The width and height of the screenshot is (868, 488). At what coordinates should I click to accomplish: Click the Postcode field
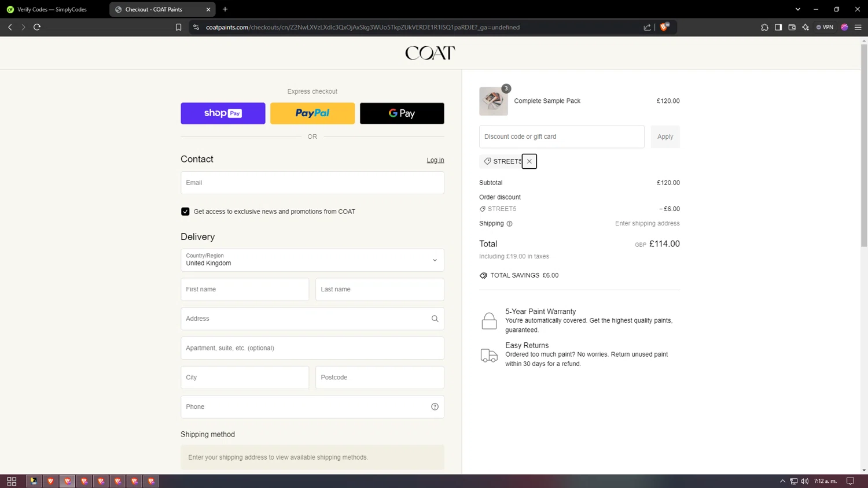[x=380, y=378]
